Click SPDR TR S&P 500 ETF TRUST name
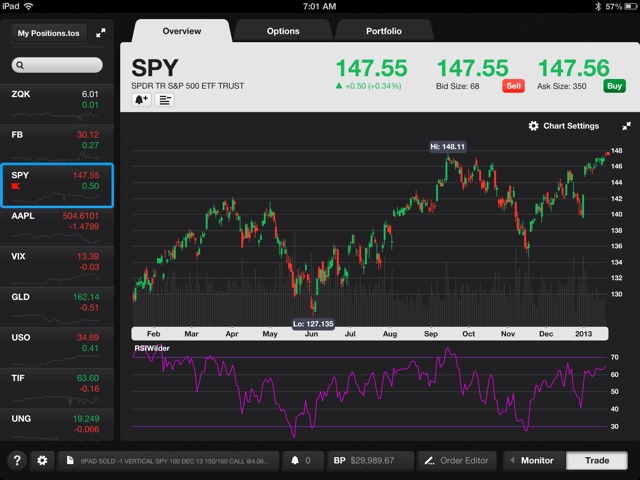The height and width of the screenshot is (480, 640). [188, 86]
